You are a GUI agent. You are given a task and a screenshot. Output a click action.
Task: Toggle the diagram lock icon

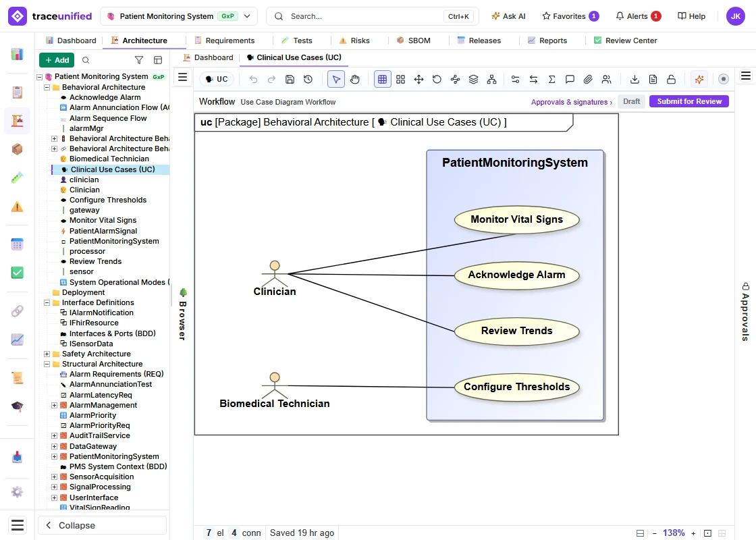click(x=671, y=80)
